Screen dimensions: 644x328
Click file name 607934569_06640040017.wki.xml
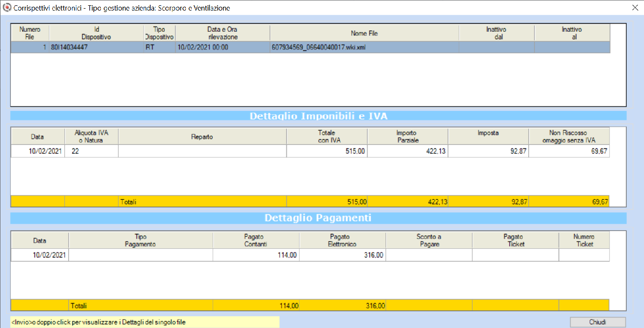pyautogui.click(x=318, y=47)
